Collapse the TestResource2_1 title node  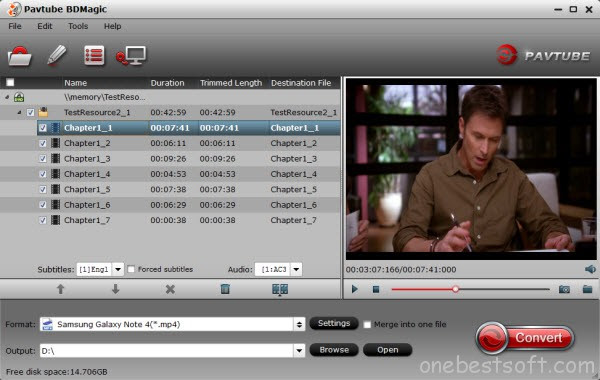click(x=19, y=113)
